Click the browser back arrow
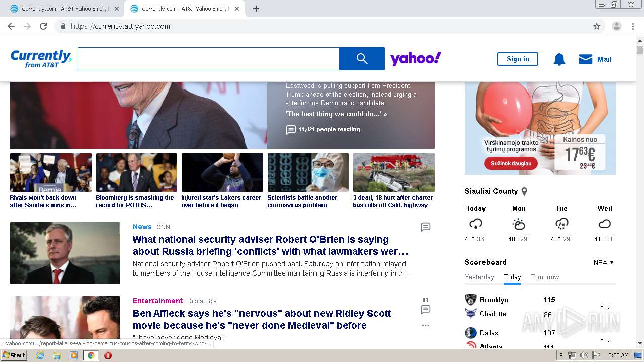 pos(11,26)
